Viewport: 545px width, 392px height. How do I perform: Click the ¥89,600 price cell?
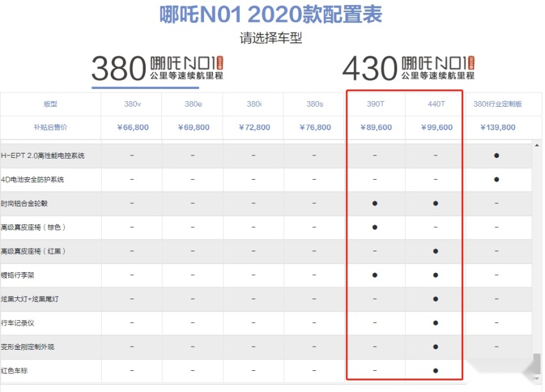376,127
